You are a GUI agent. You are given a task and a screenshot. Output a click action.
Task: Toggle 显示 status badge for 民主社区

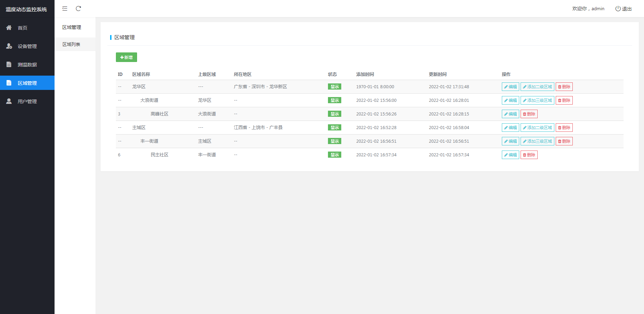tap(334, 155)
